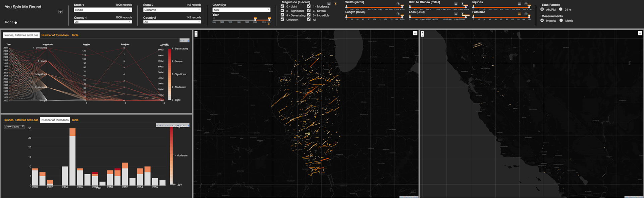Image resolution: width=644 pixels, height=198 pixels.
Task: Open Injuries, Fatalities and Loss tab in bottom panel
Action: 21,120
